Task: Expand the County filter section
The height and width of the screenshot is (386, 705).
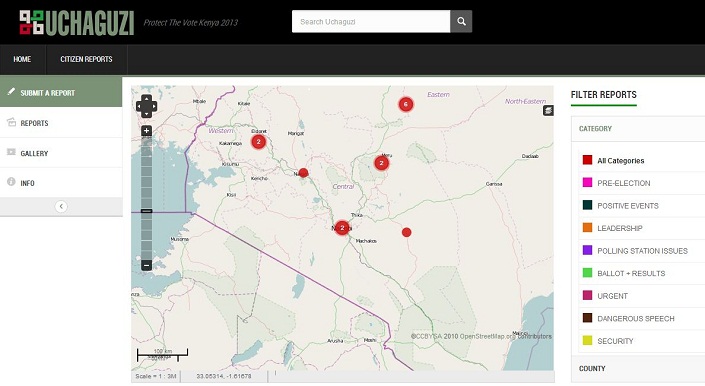Action: tap(638, 368)
